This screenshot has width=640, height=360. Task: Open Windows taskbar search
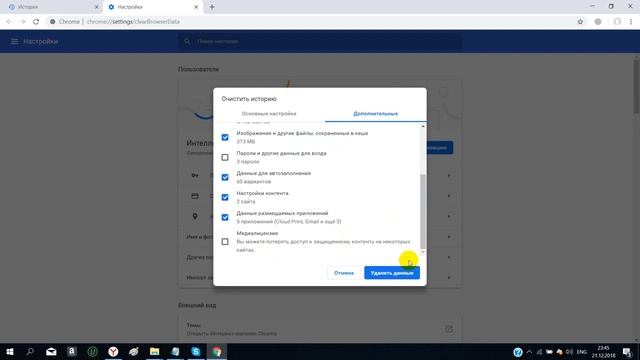(30, 351)
